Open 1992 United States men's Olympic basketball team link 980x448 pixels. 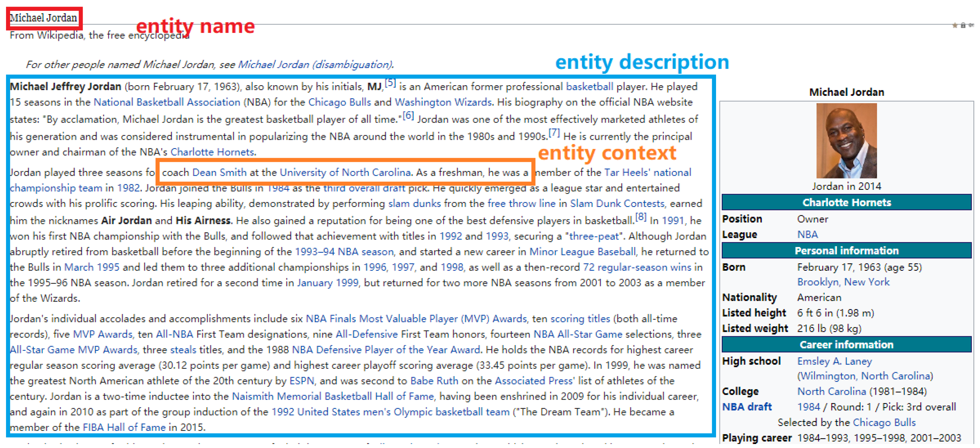coord(390,412)
